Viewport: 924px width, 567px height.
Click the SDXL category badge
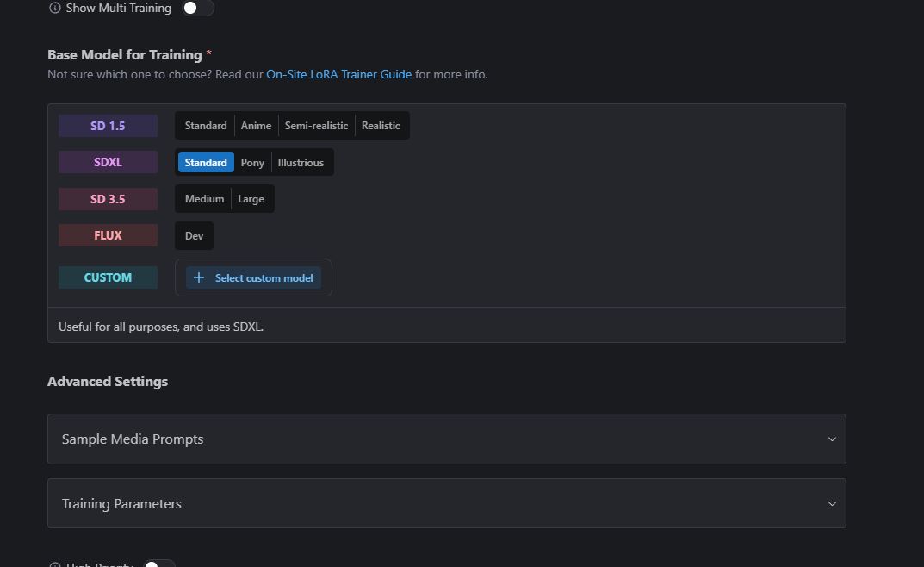108,162
